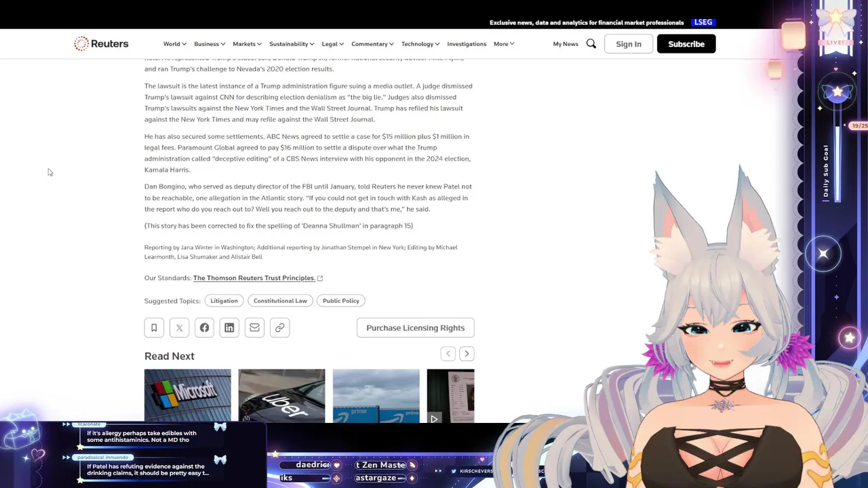The height and width of the screenshot is (488, 868).
Task: Expand the World menu
Action: pyautogui.click(x=174, y=44)
